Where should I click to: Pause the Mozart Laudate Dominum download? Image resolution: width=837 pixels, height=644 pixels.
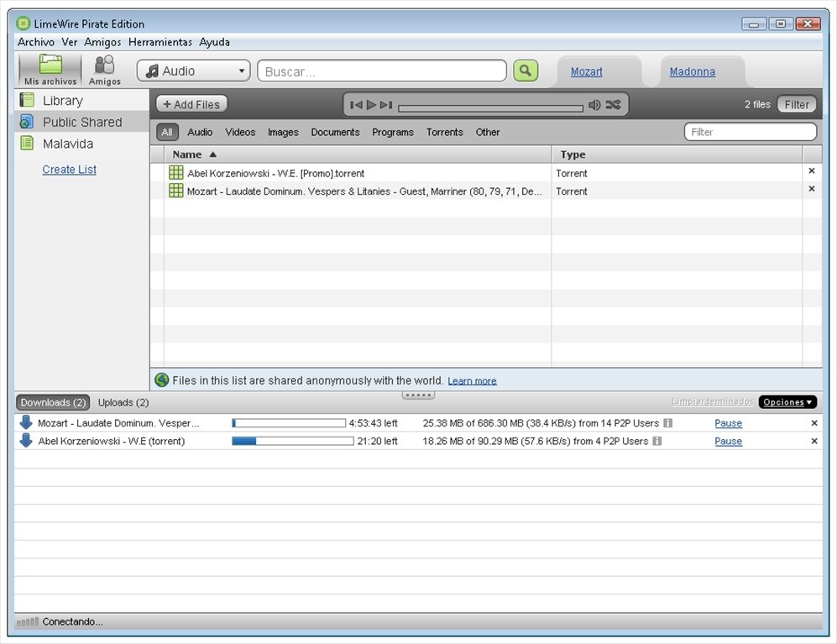click(x=728, y=423)
